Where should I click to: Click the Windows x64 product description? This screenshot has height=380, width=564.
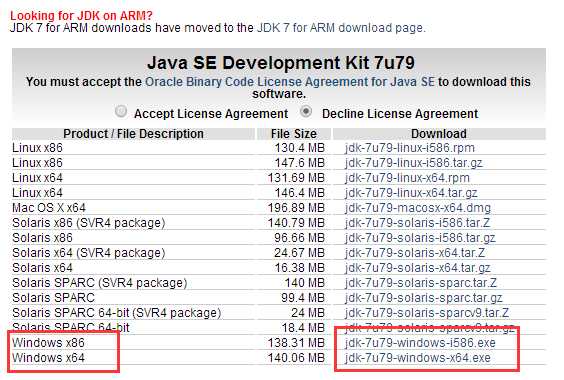[48, 358]
